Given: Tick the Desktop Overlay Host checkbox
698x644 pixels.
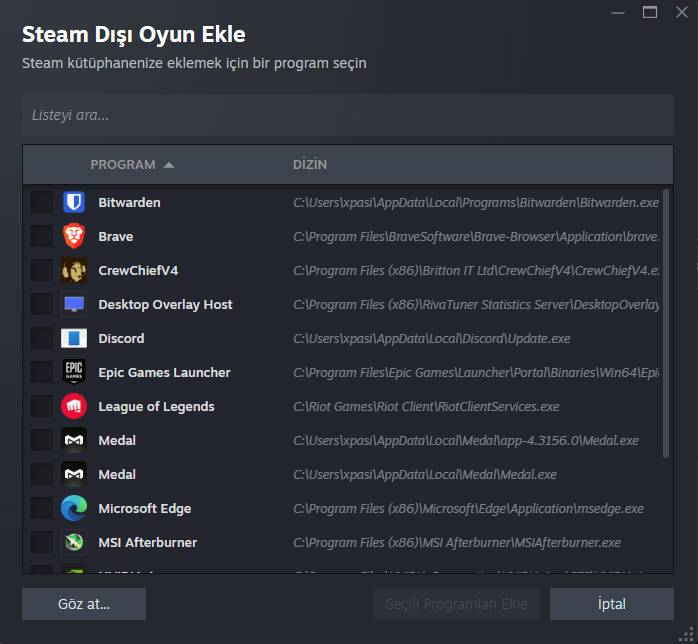Looking at the screenshot, I should coord(42,304).
